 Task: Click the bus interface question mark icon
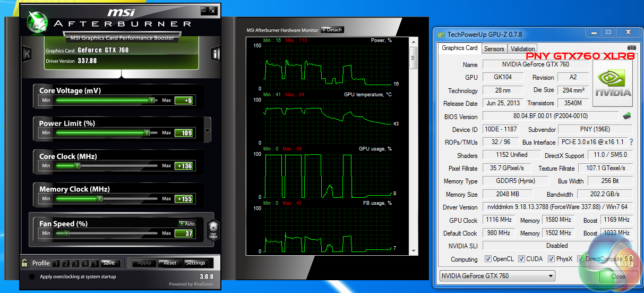(x=631, y=142)
